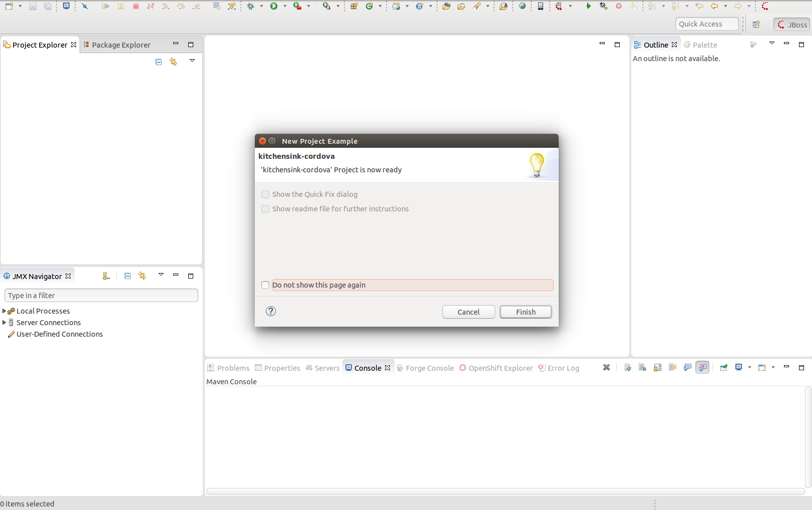Click the Open Type folder icon
This screenshot has height=510, width=812.
446,7
